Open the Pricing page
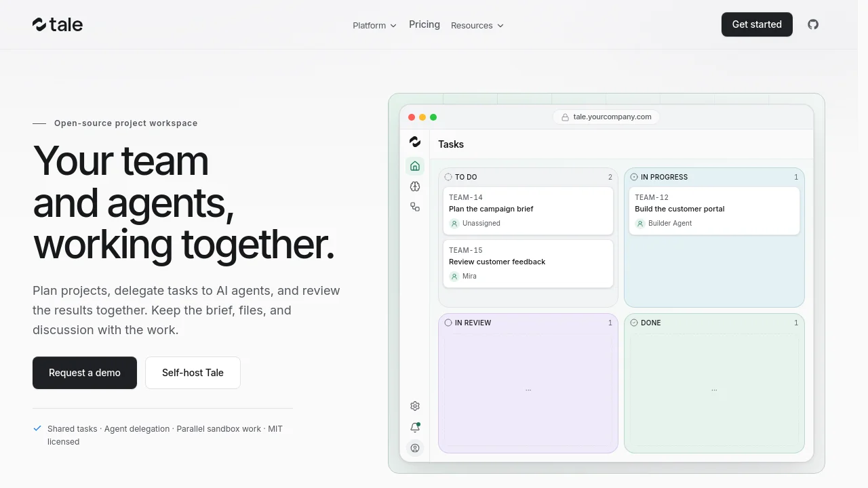 (425, 24)
